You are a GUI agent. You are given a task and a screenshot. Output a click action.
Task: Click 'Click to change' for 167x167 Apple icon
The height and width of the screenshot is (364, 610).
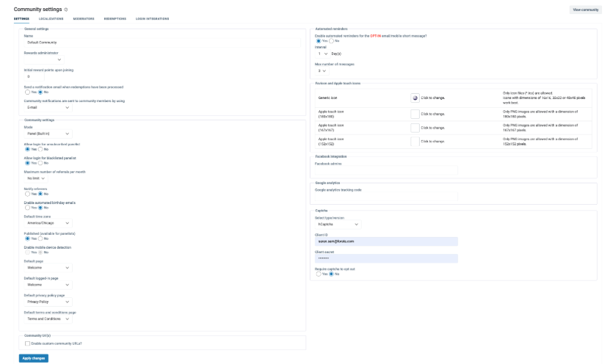(432, 128)
